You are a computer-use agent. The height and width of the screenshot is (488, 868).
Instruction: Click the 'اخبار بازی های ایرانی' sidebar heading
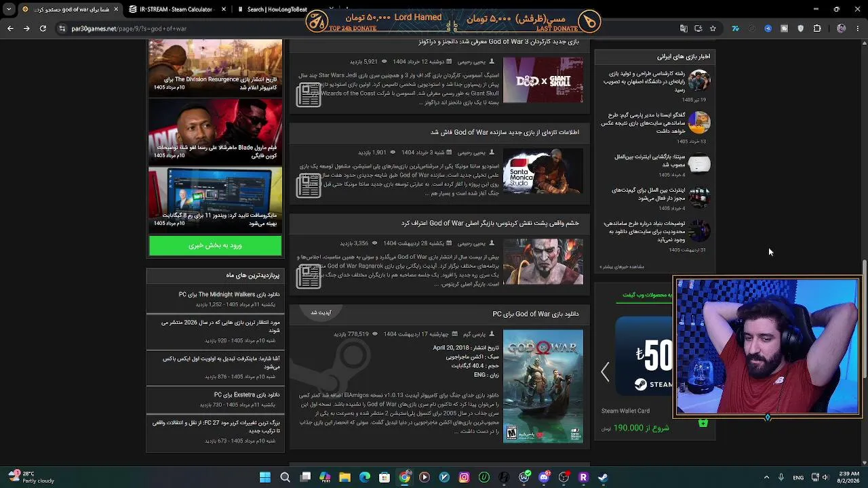point(684,56)
